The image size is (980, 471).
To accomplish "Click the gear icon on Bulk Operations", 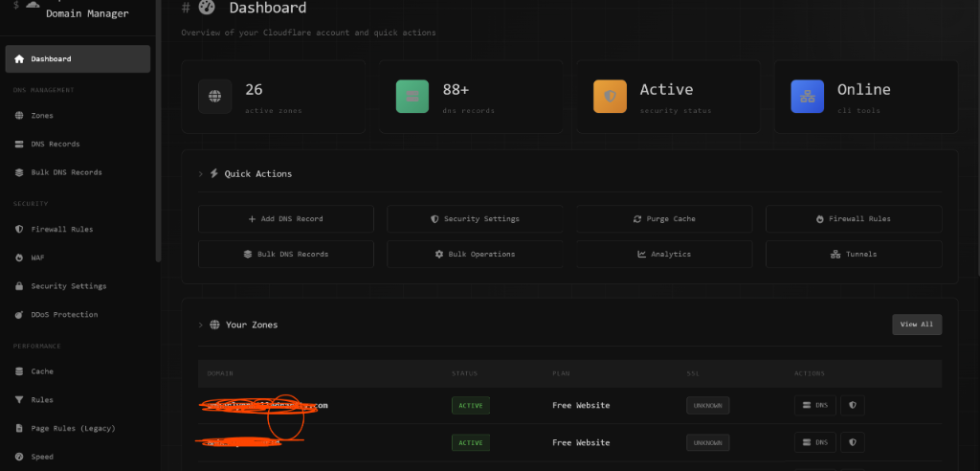I will coord(439,255).
